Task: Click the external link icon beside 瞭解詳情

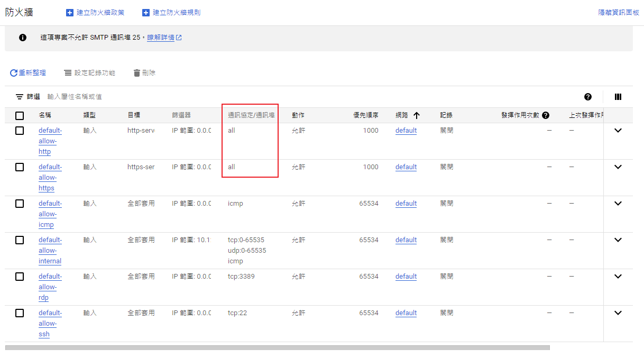Action: coord(179,38)
